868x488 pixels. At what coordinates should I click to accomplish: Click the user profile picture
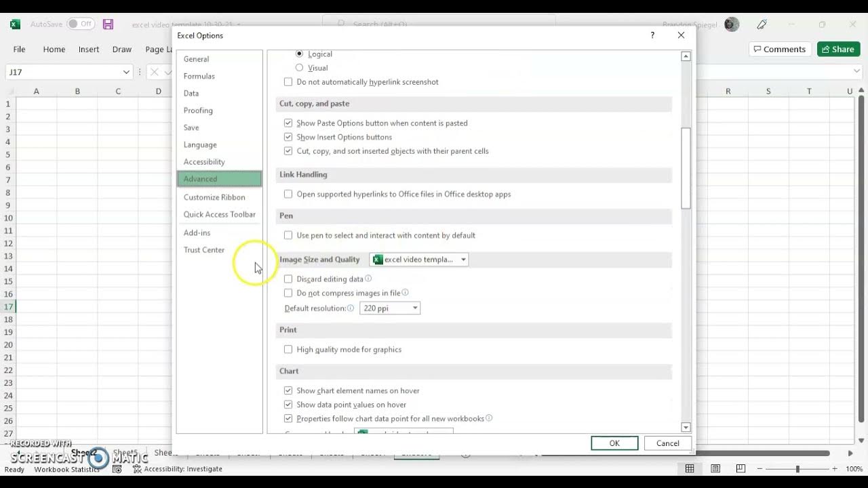pos(731,24)
